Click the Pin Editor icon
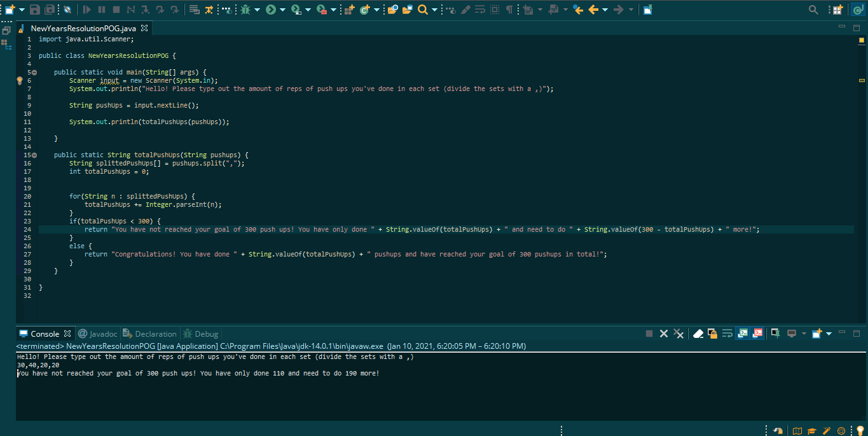This screenshot has height=436, width=868. click(x=647, y=10)
